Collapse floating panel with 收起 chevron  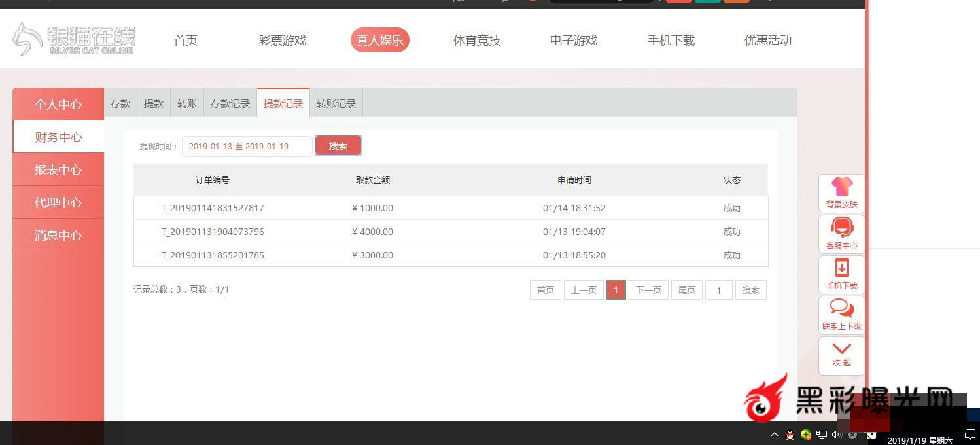pos(841,354)
